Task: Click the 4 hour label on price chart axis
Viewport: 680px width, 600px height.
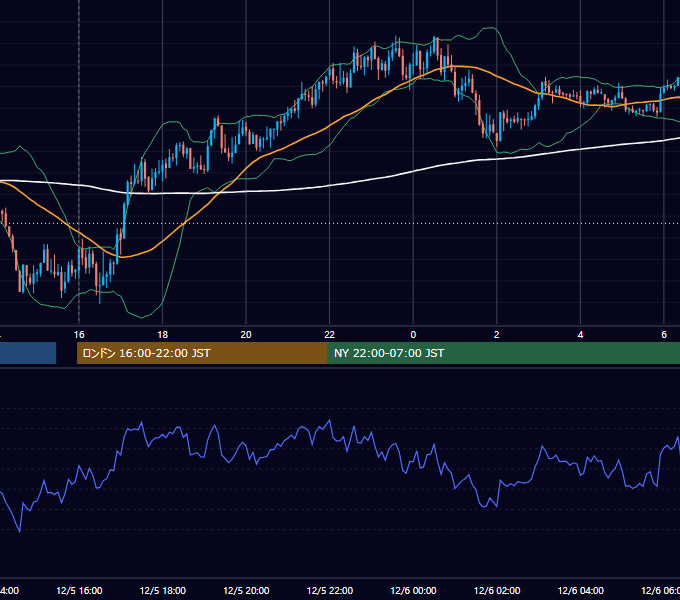Action: point(580,335)
